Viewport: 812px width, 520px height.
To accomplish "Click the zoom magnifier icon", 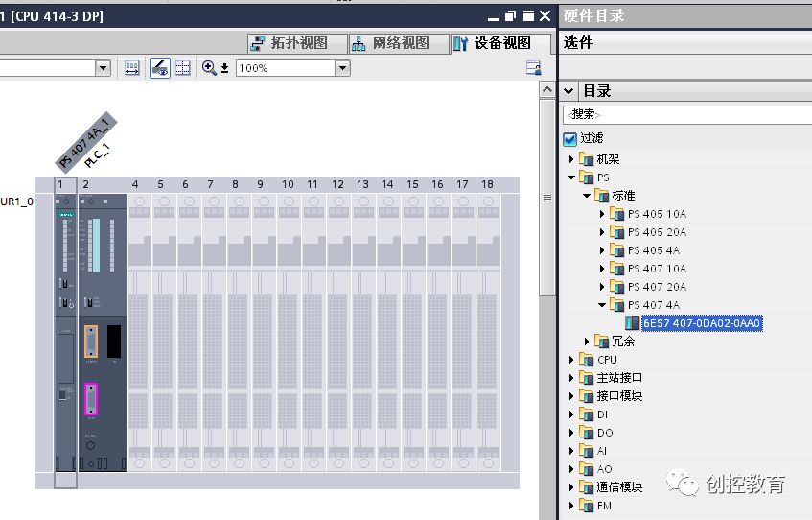I will (x=209, y=68).
